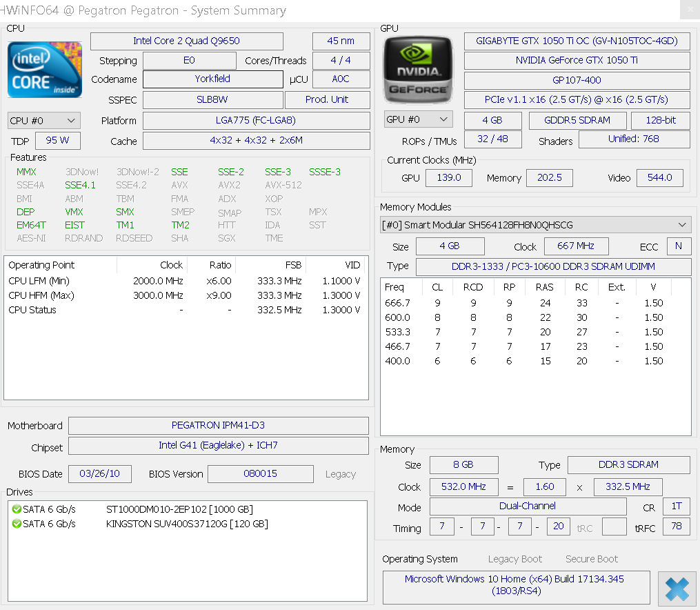Screen dimensions: 700x610
Task: Click the GIGABYTE GTX 1050 Ti OC field
Action: [x=577, y=41]
